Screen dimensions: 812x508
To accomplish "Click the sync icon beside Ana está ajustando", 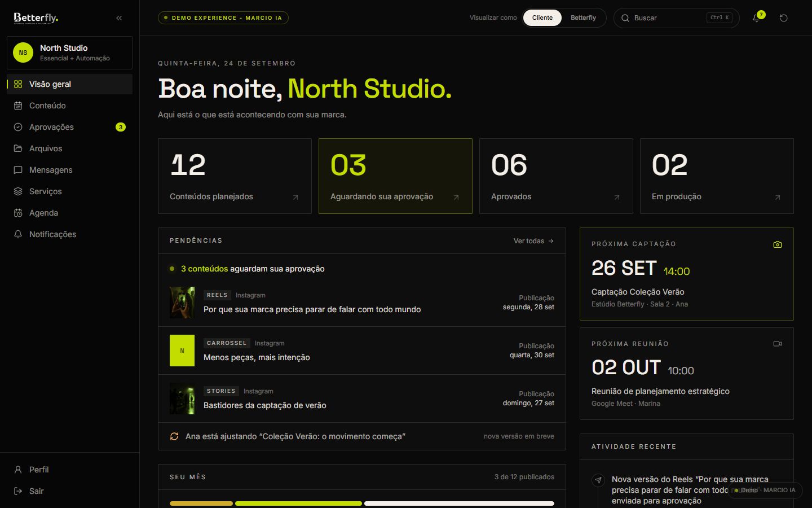I will 174,436.
